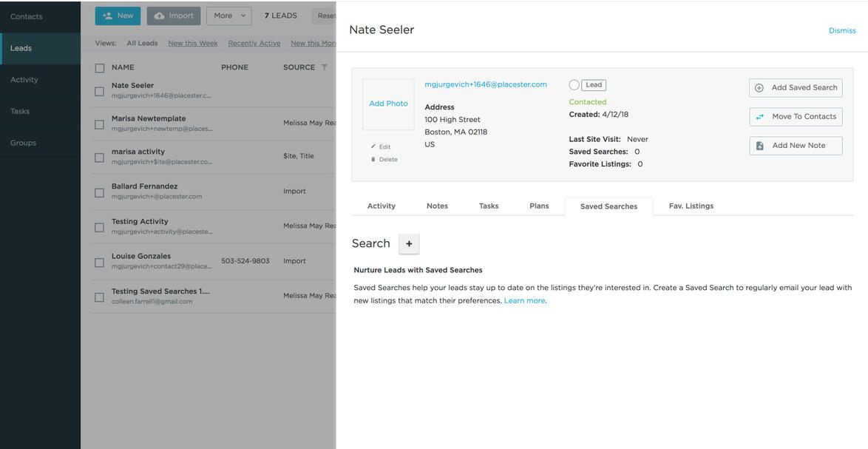
Task: Expand the More dropdown menu
Action: pyautogui.click(x=228, y=16)
